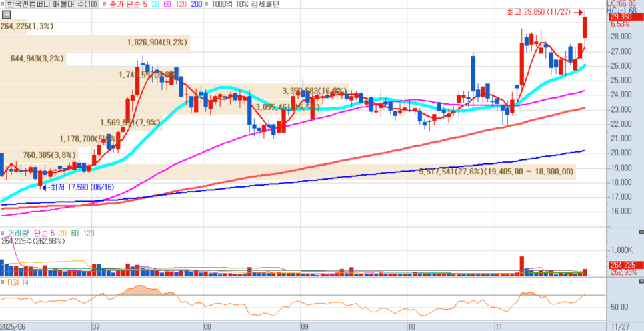Click the data grid icon under the chart title
Screen dimensions: 644x331
pos(6,15)
